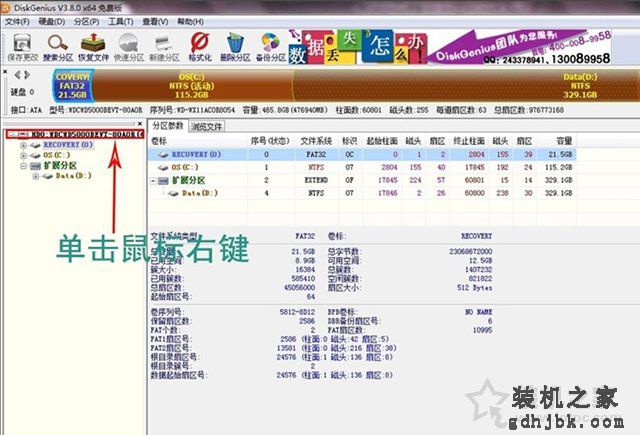Select the RECOVERY FAT32 block in disk map
This screenshot has height=435, width=640.
73,85
